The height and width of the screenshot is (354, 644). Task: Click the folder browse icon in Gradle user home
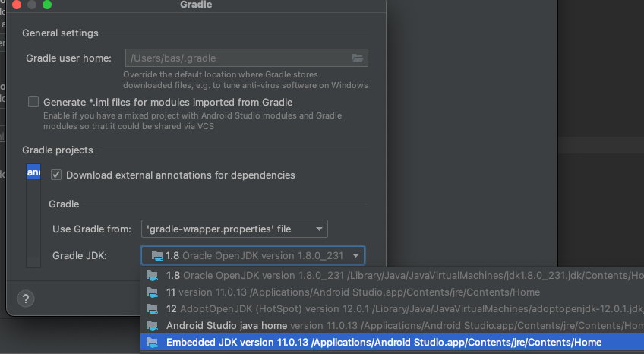coord(358,58)
